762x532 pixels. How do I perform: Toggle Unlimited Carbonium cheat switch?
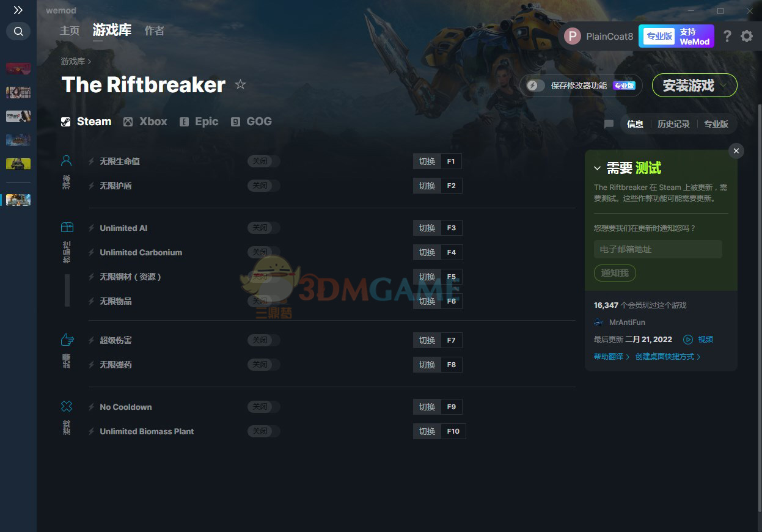tap(263, 252)
